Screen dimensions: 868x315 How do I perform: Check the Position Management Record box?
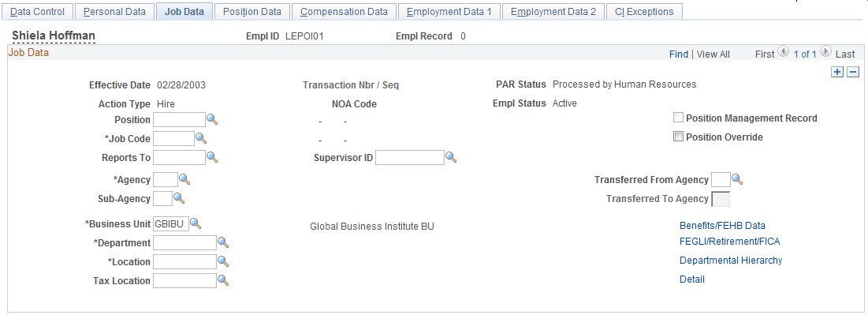[x=678, y=118]
